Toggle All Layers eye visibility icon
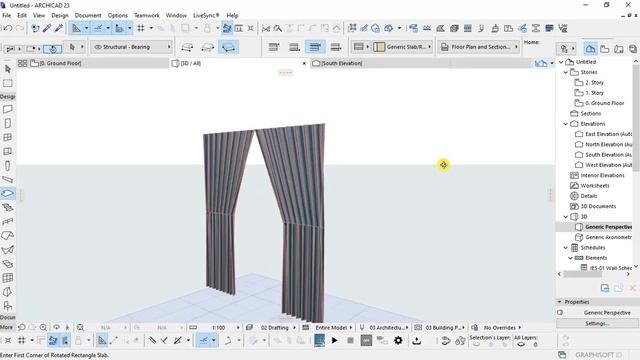This screenshot has width=640, height=360. [521, 344]
